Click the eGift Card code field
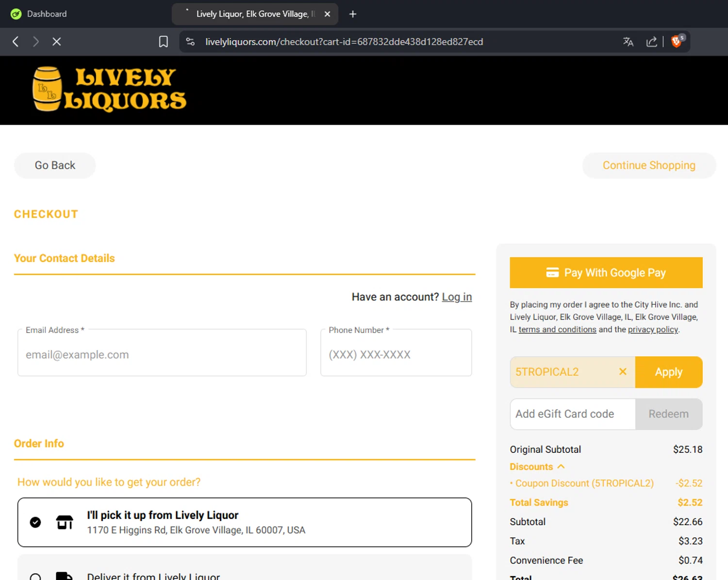728x580 pixels. [573, 414]
